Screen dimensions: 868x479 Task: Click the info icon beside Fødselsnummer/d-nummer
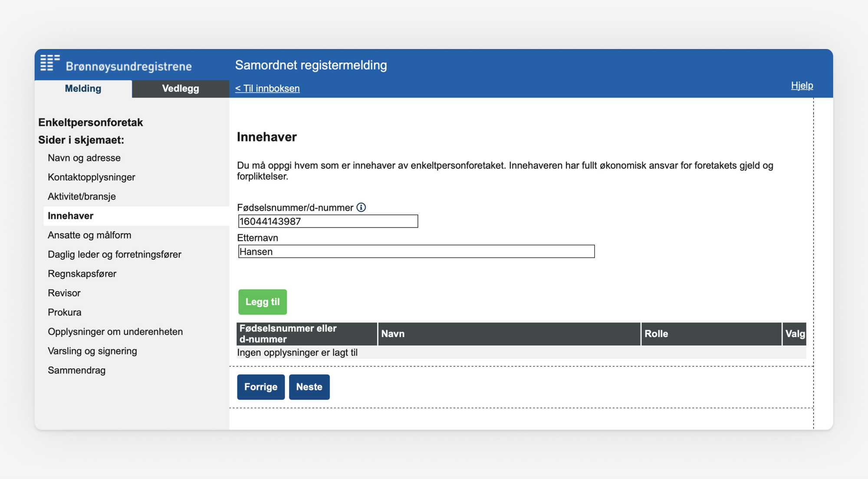[361, 208]
